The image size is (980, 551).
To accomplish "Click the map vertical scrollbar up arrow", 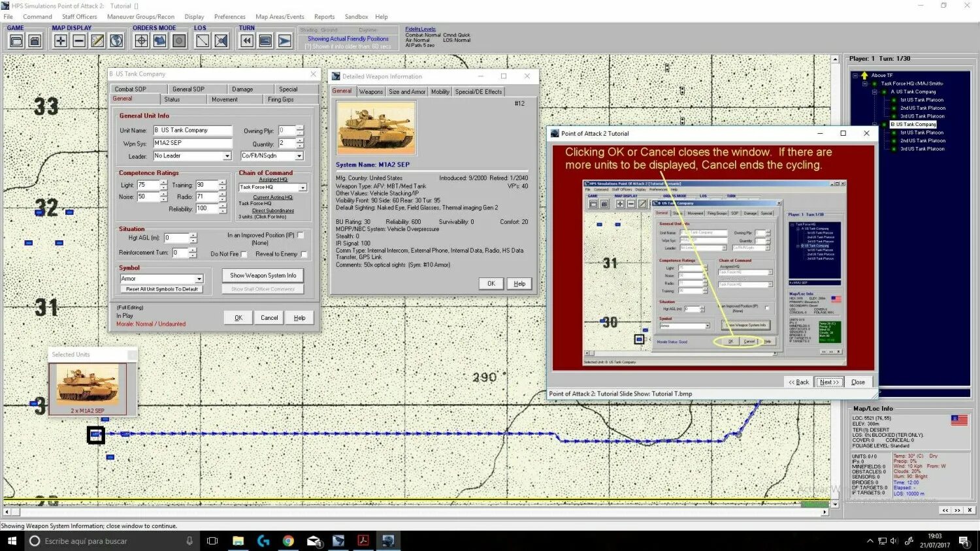I will [x=835, y=59].
